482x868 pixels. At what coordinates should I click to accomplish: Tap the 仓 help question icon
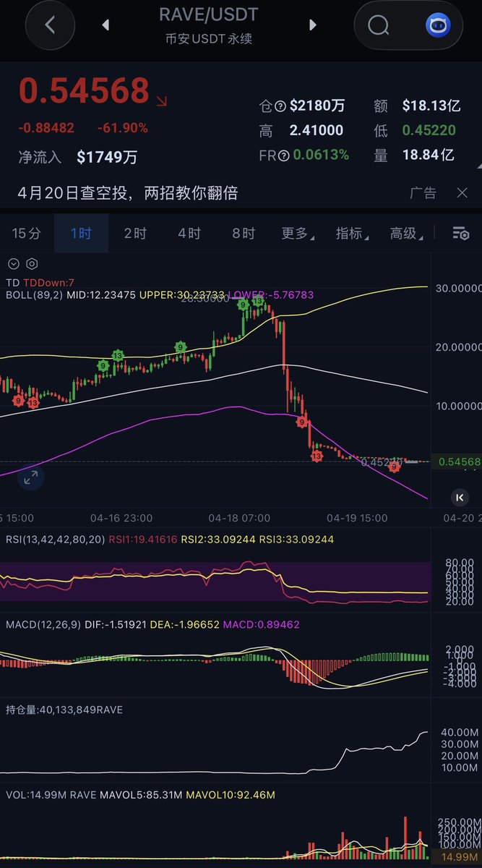click(x=280, y=106)
